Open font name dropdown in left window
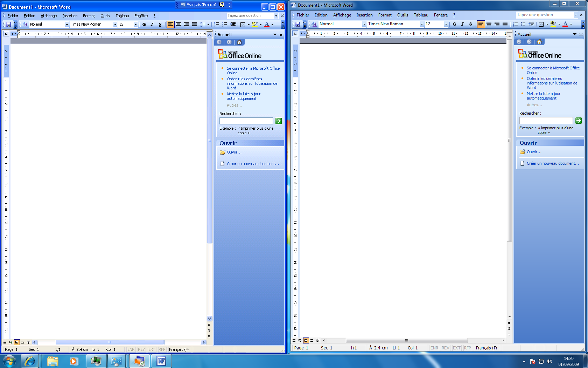The width and height of the screenshot is (588, 368). [115, 25]
